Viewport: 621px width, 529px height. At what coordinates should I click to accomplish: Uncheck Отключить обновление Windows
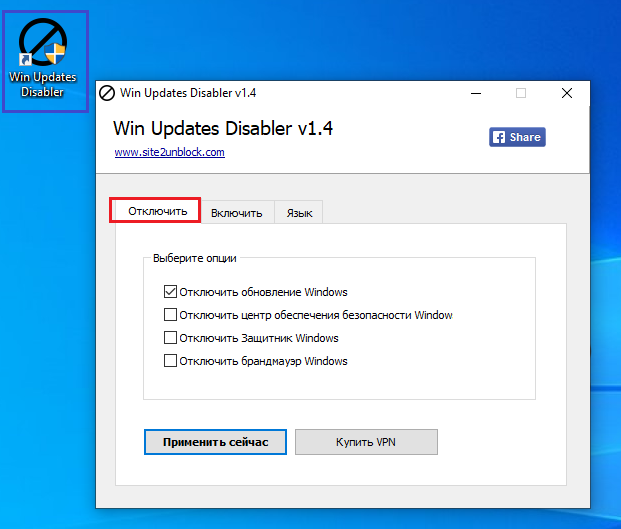[170, 292]
